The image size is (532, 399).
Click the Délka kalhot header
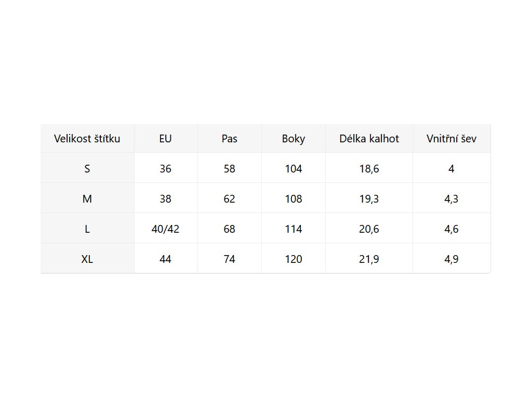point(369,139)
